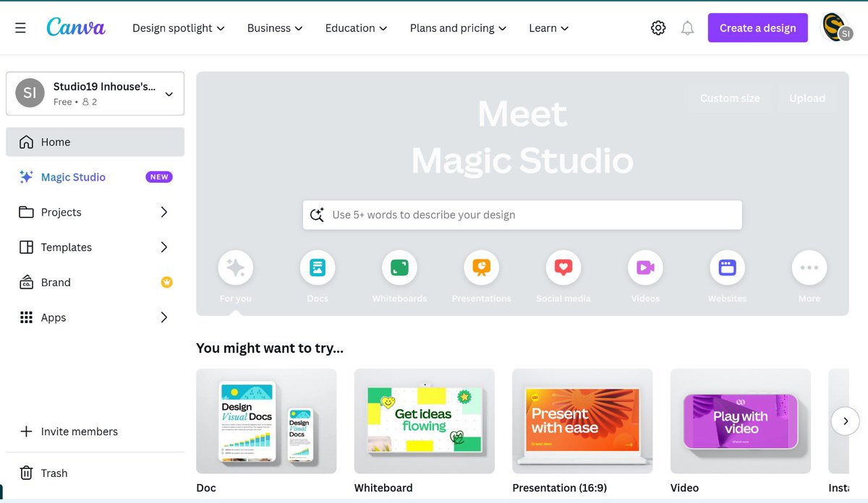Expand the Business menu
Image resolution: width=868 pixels, height=503 pixels.
275,28
